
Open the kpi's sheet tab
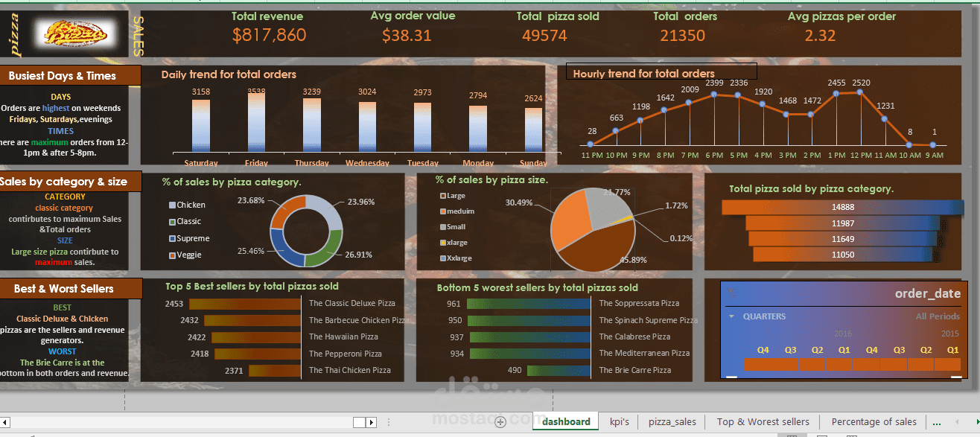point(619,422)
